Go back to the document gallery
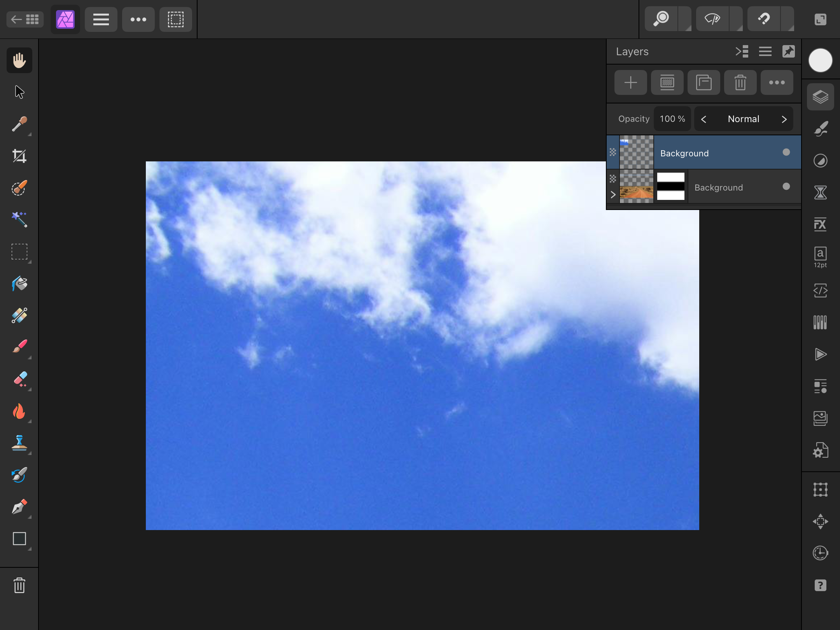The image size is (840, 630). [25, 19]
